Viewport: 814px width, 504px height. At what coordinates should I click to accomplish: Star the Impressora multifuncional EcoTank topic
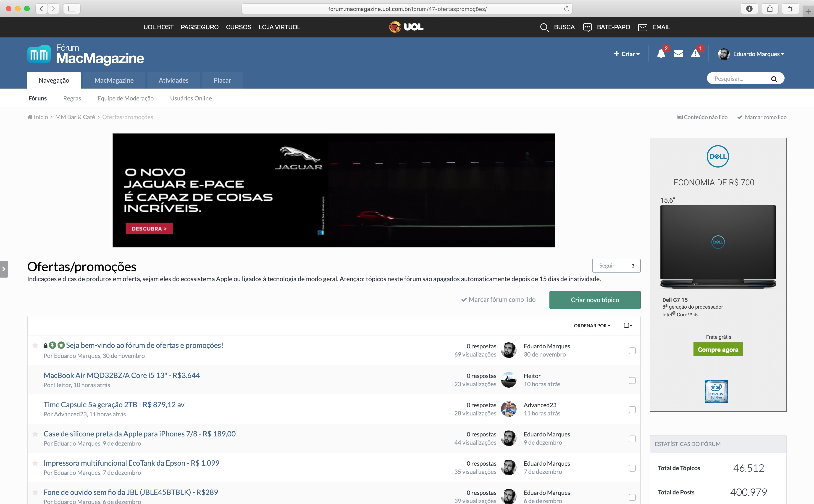(35, 463)
